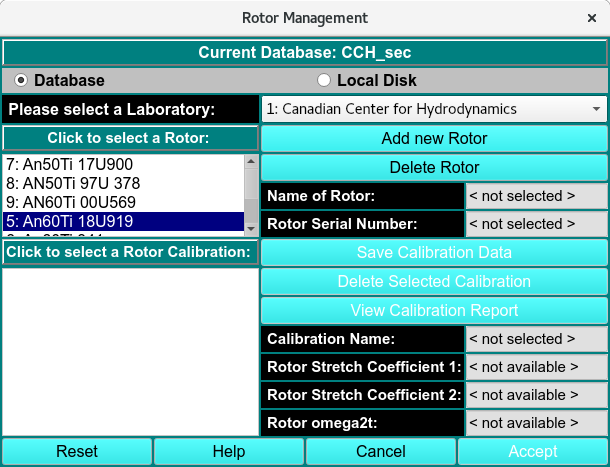Screen dimensions: 610x467
Task: Click the Rotor Serial Number field
Action: (x=537, y=224)
